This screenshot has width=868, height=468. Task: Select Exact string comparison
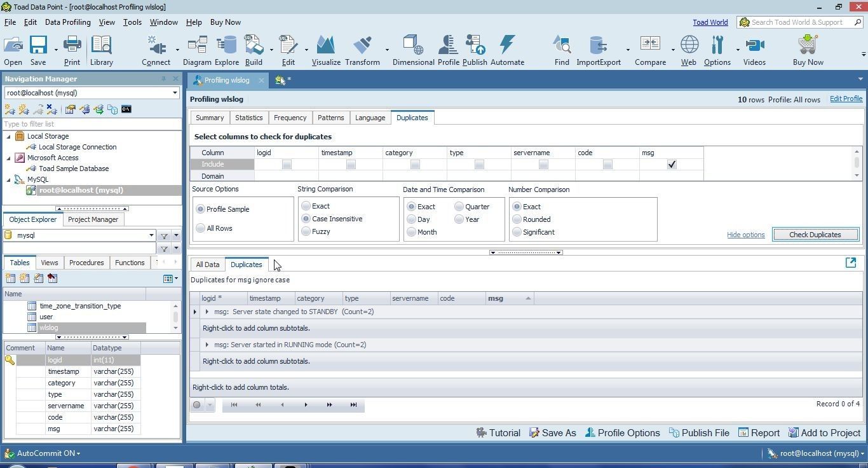point(306,206)
